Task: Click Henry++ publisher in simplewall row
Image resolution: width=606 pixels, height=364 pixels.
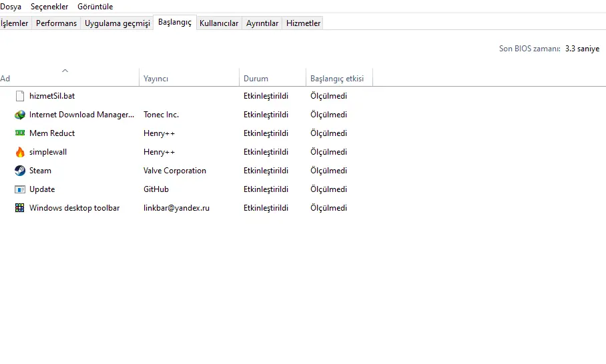Action: pyautogui.click(x=160, y=152)
